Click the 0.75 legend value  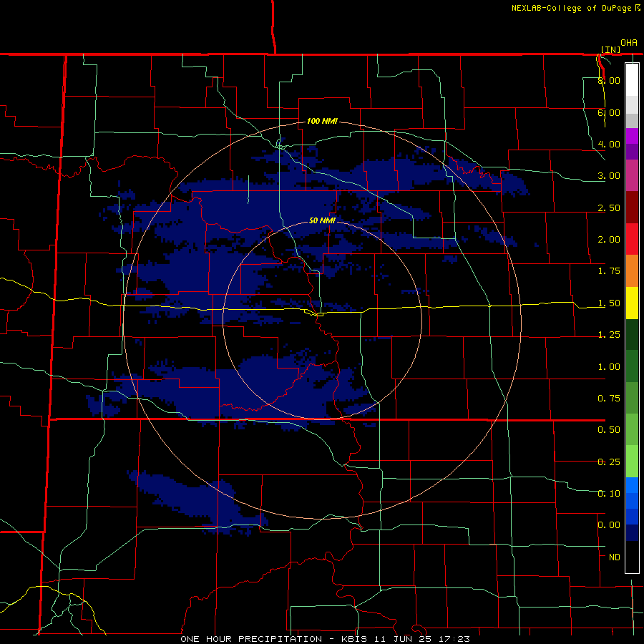coord(609,399)
